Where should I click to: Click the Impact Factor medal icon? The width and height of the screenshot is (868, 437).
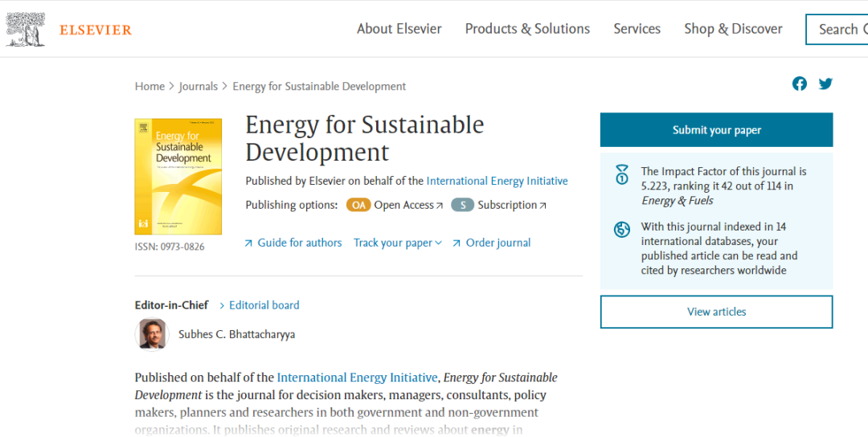point(621,175)
